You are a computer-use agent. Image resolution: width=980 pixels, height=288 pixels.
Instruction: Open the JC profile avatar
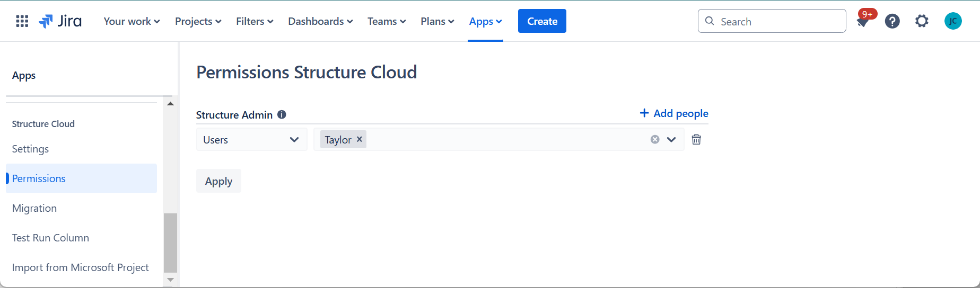953,21
